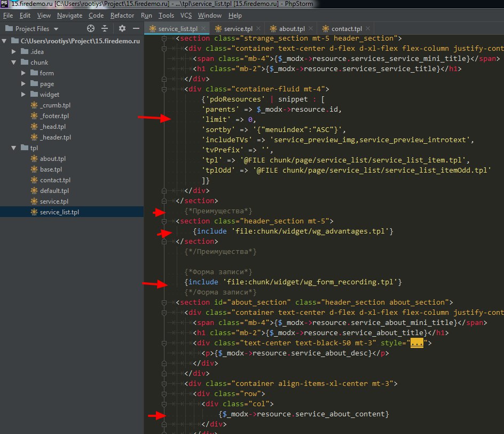The image size is (504, 434).
Task: Switch to the contact.tpl tab
Action: [346, 29]
